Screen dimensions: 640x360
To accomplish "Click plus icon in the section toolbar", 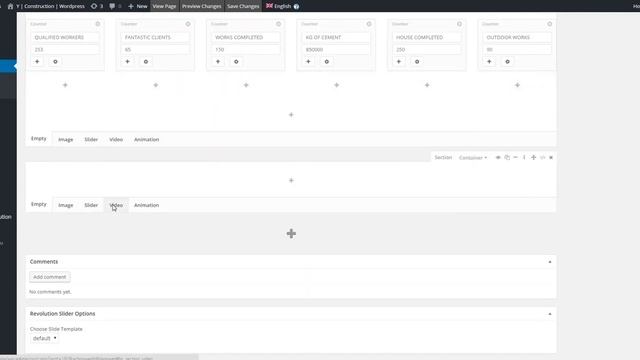I will 533,158.
